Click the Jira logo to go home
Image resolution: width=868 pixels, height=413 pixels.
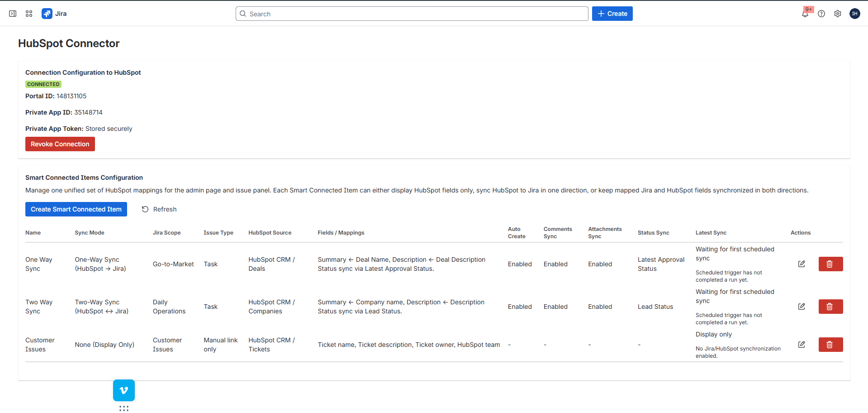point(47,14)
